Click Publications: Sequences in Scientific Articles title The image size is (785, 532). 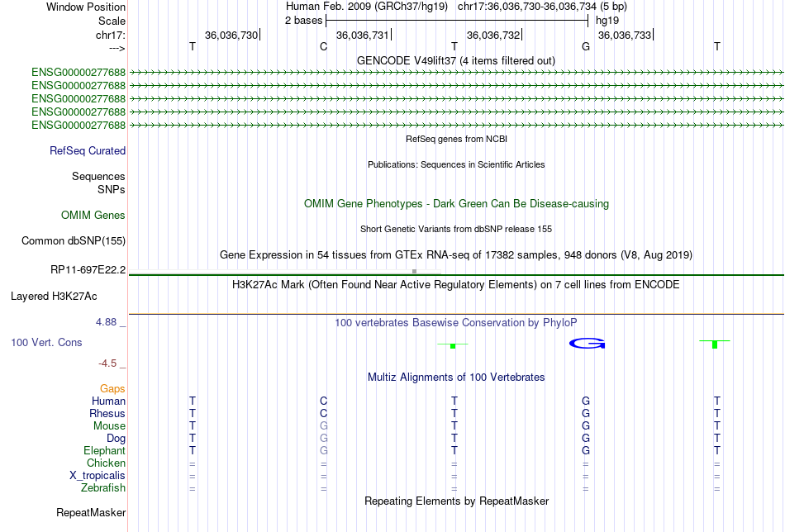click(x=456, y=164)
